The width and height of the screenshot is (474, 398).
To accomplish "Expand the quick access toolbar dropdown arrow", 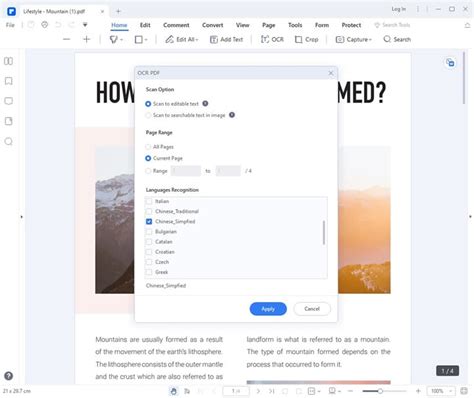I will click(x=85, y=25).
